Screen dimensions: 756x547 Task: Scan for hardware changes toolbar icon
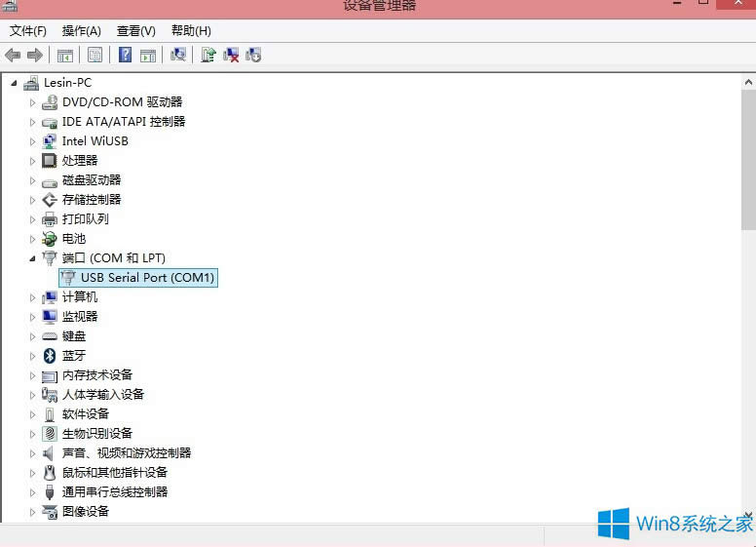tap(178, 55)
